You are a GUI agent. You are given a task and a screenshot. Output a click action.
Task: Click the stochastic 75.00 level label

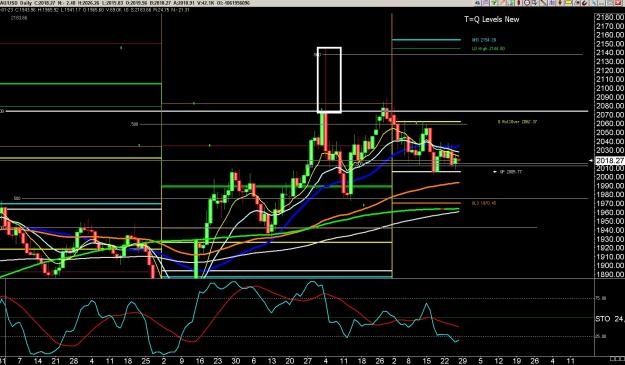601,298
